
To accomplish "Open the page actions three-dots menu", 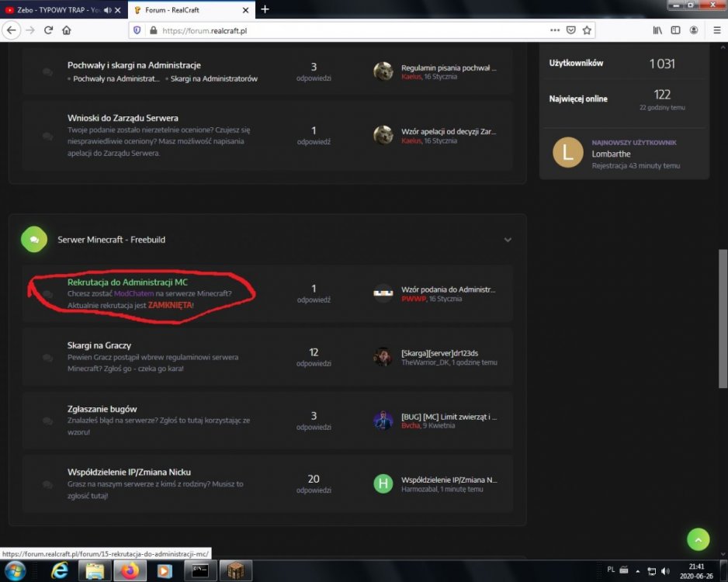I will pos(554,30).
